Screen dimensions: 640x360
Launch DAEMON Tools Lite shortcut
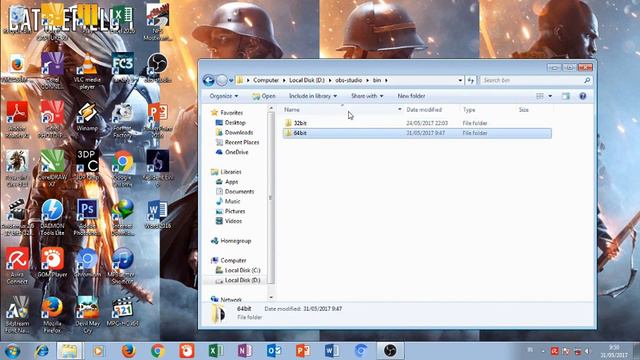(52, 217)
